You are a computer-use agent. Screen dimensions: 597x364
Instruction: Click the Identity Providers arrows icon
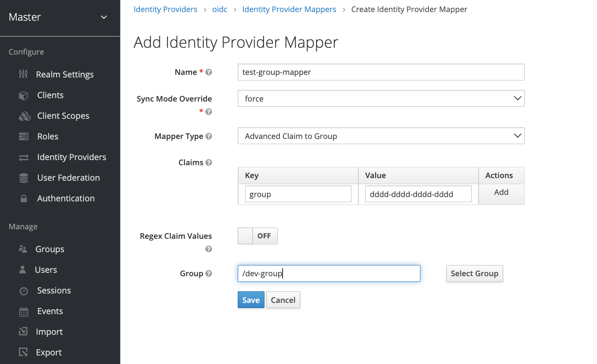[24, 157]
